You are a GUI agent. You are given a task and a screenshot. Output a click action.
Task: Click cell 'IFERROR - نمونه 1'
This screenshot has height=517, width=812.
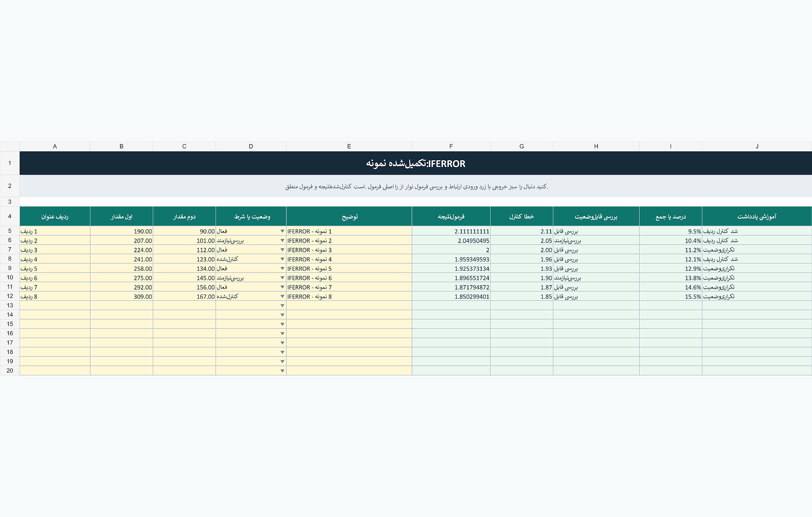click(349, 231)
